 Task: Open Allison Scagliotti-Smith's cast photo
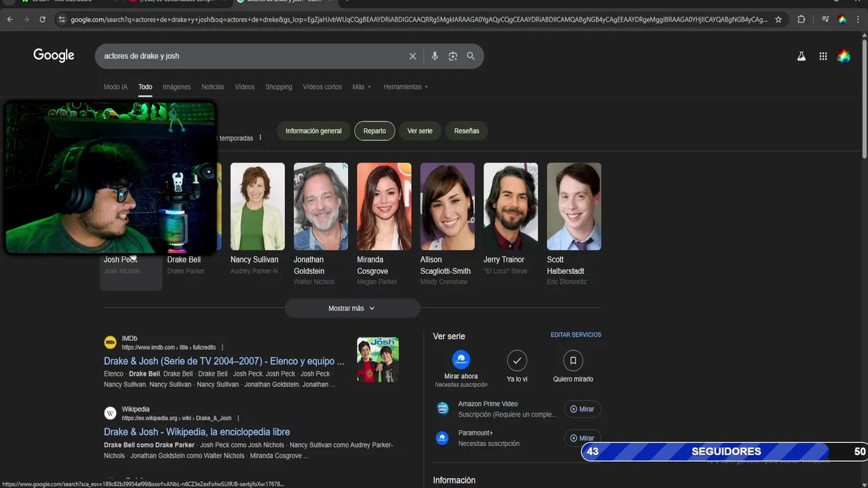(448, 206)
